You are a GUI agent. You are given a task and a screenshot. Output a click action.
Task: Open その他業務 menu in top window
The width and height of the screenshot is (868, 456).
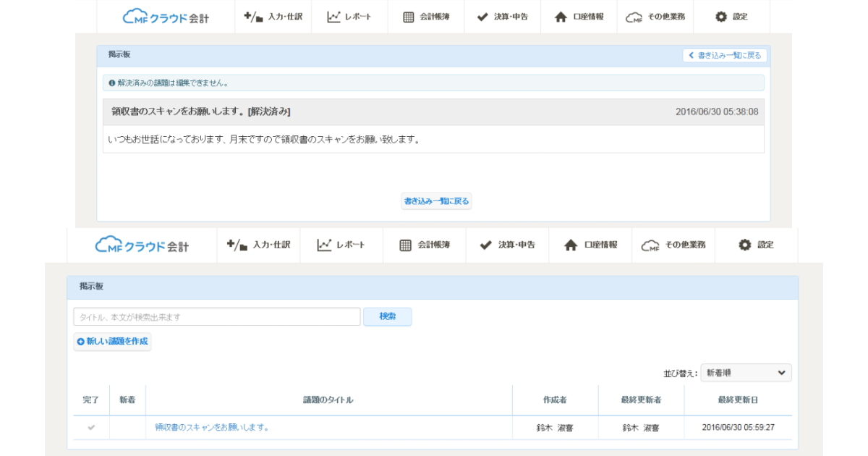click(655, 17)
